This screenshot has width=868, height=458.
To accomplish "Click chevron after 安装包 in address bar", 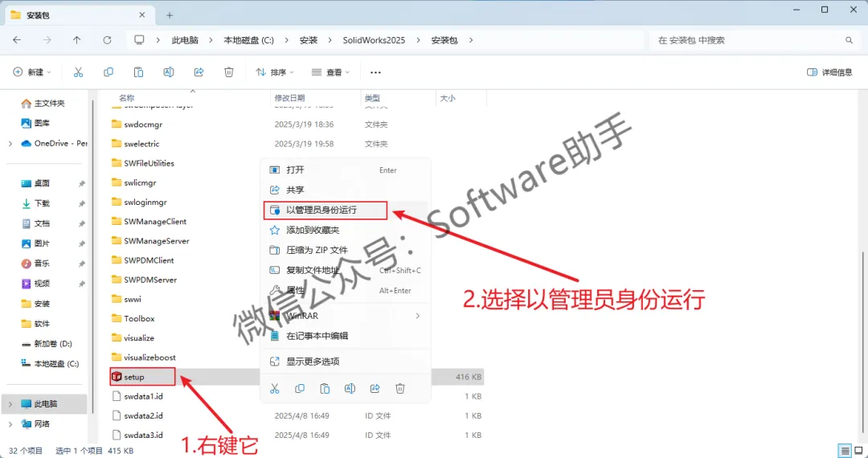I will (x=471, y=40).
